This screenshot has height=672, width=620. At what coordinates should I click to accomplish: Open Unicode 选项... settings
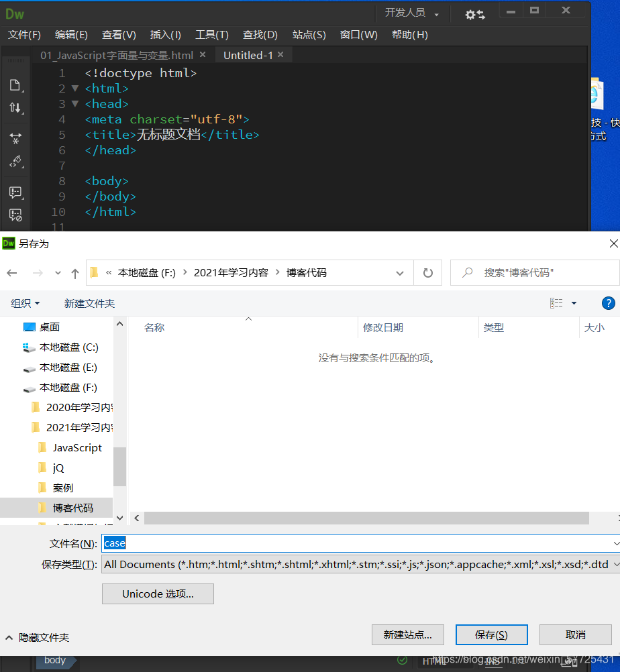click(158, 594)
